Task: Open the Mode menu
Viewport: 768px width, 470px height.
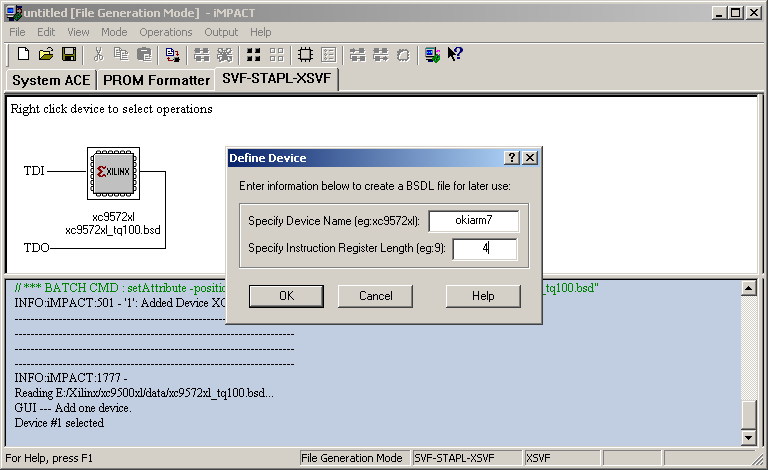Action: (x=114, y=32)
